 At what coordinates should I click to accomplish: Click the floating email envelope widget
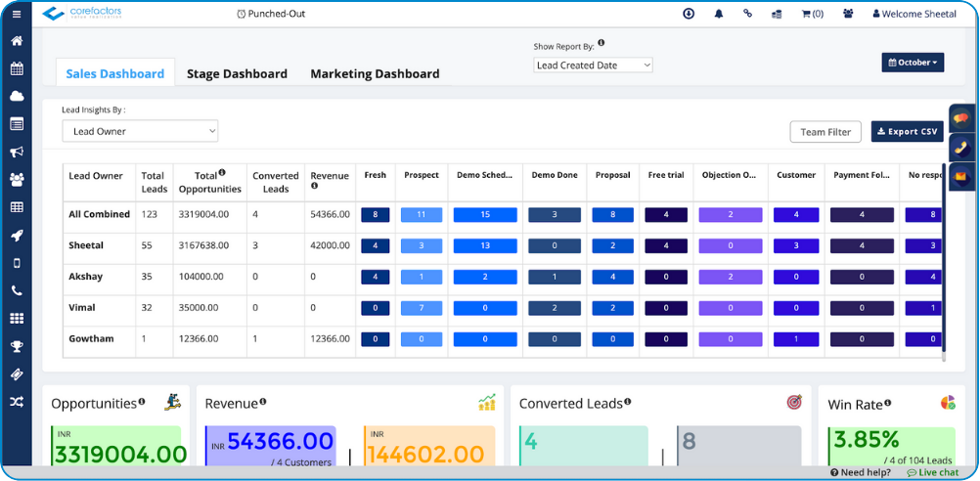click(x=961, y=177)
